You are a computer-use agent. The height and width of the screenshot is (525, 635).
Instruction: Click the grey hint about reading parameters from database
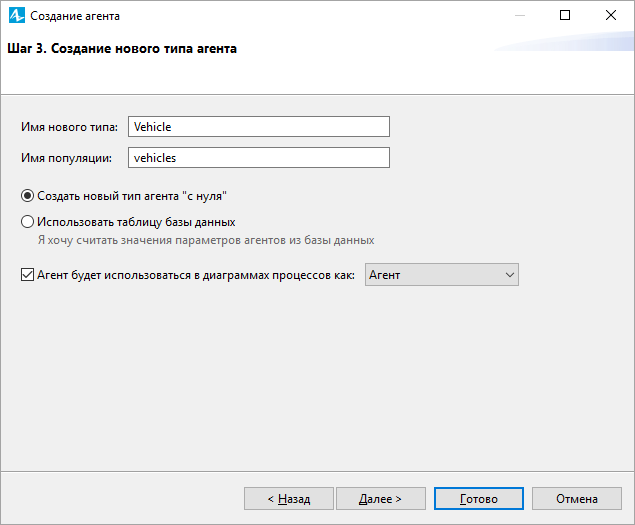click(x=206, y=240)
